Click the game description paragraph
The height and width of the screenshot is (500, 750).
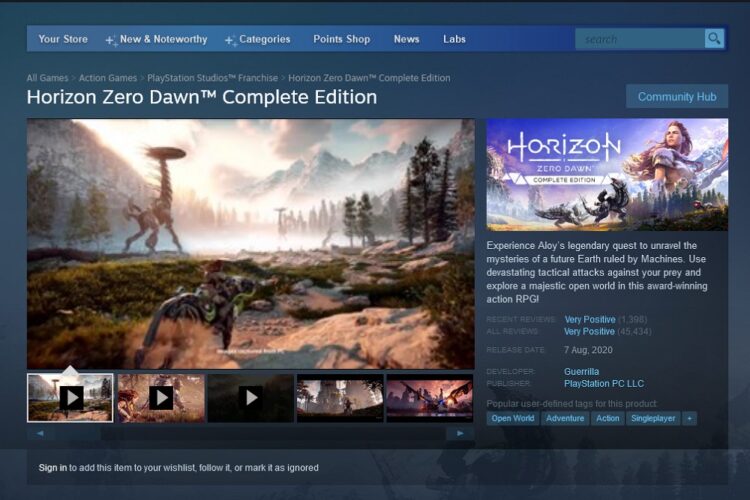[x=597, y=272]
